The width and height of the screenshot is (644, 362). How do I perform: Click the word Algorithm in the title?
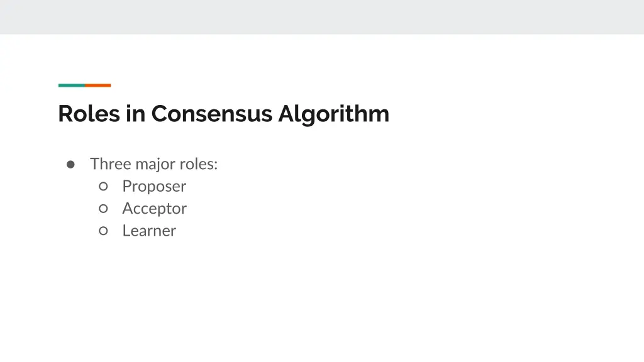point(334,114)
